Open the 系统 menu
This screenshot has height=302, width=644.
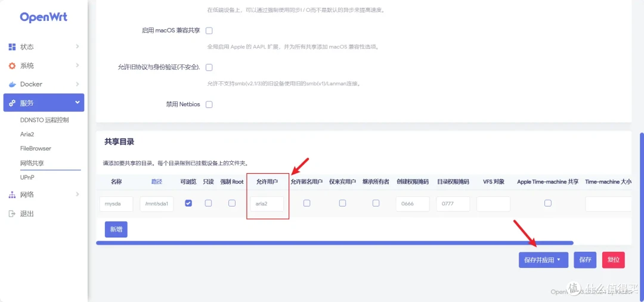point(44,66)
